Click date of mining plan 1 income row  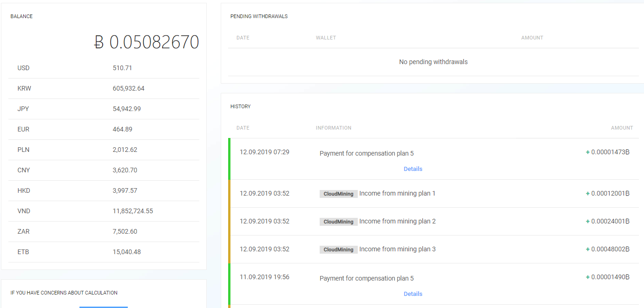[x=264, y=193]
